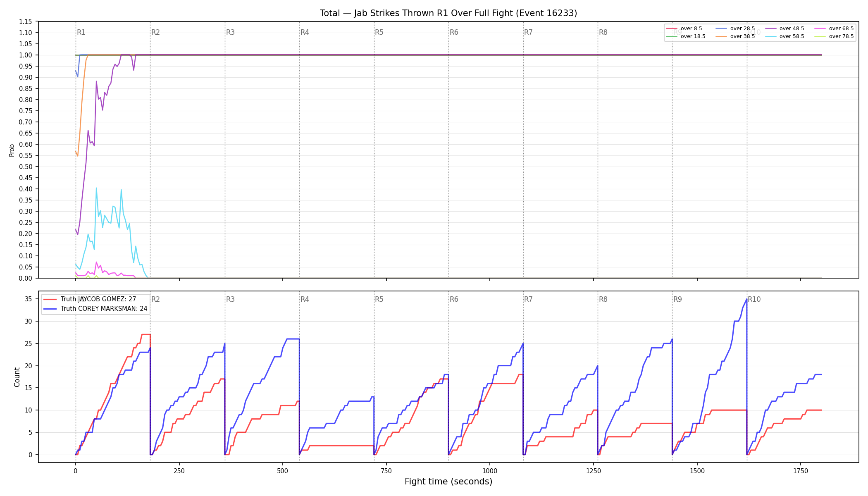Click the 'Count' y-axis label
This screenshot has width=868, height=496.
pyautogui.click(x=17, y=377)
